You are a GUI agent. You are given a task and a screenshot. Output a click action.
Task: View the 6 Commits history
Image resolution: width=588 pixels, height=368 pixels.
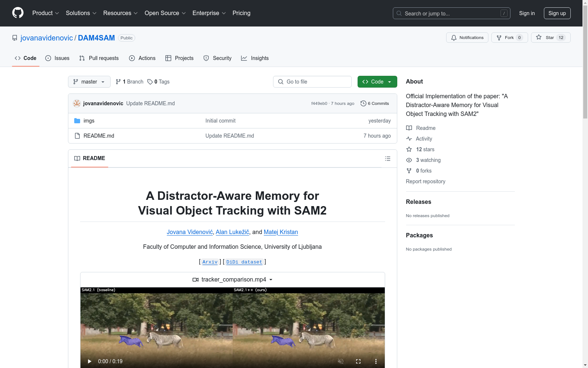pyautogui.click(x=375, y=103)
